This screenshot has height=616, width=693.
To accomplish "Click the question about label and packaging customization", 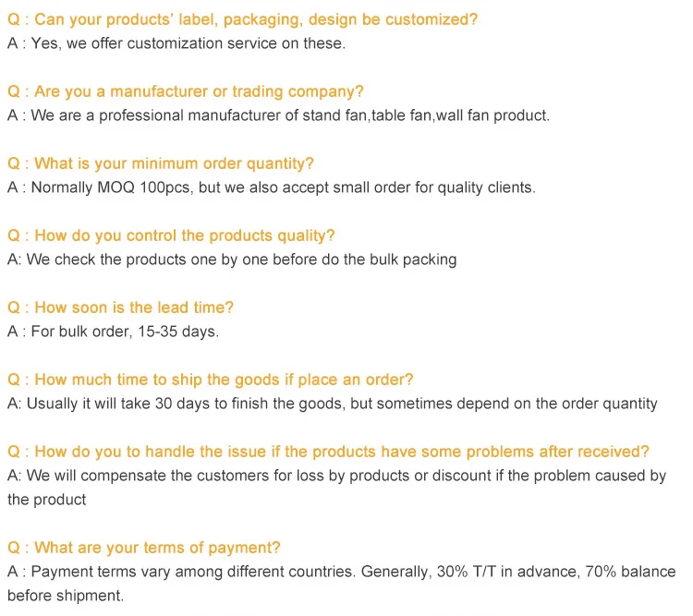I will (242, 19).
